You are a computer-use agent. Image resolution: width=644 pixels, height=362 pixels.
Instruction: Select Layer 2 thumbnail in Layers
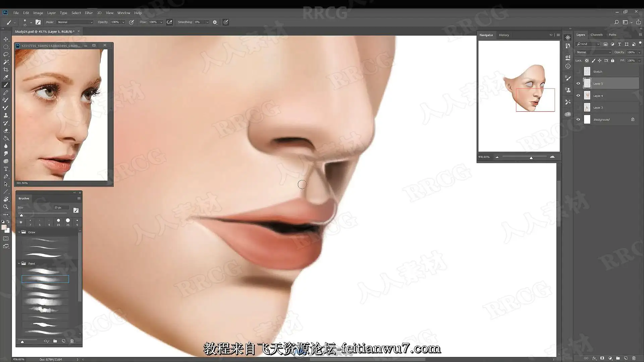pyautogui.click(x=587, y=108)
